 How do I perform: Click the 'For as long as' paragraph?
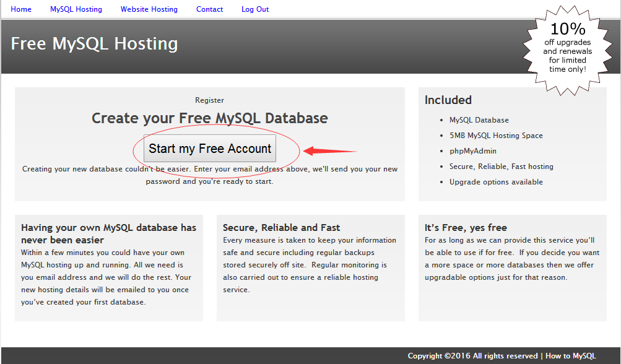(512, 259)
